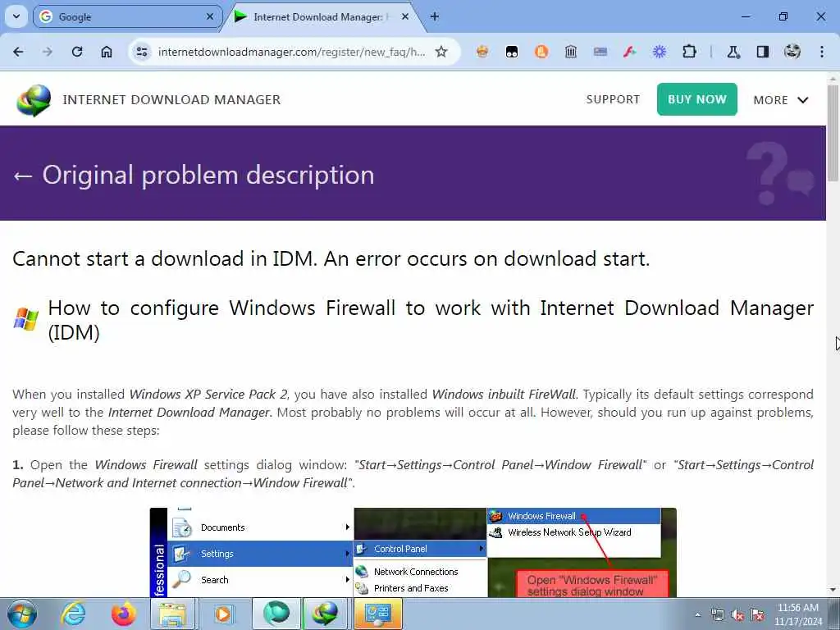The width and height of the screenshot is (840, 630).
Task: Open the SUPPORT page
Action: [613, 99]
